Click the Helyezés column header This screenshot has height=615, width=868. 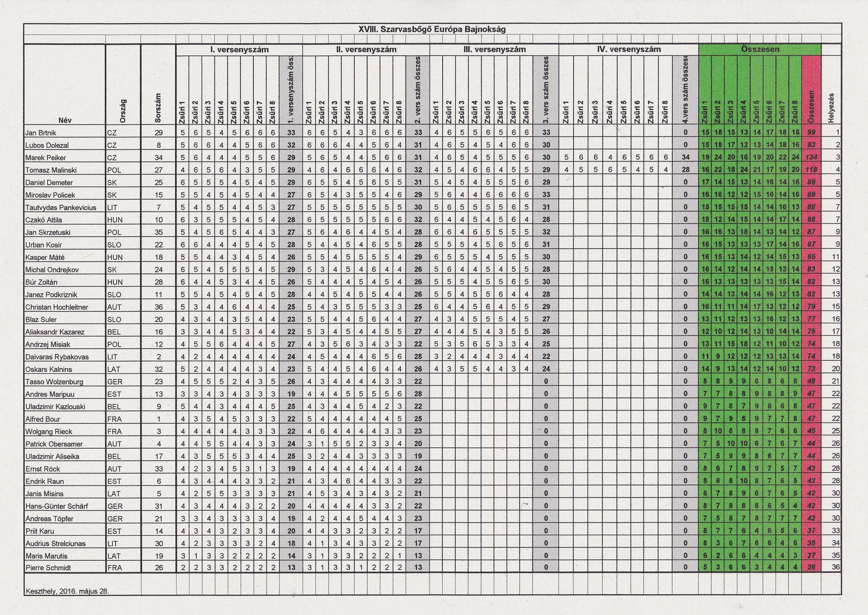(x=832, y=108)
